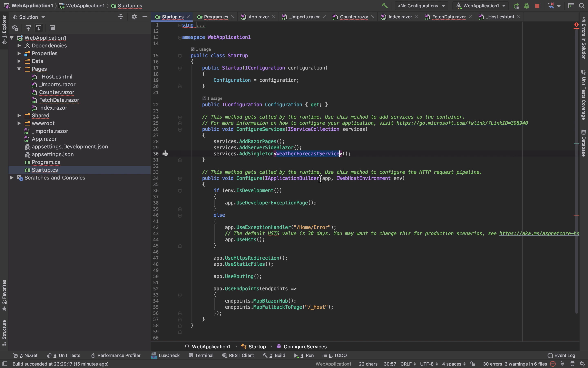Toggle the Database side panel
The width and height of the screenshot is (588, 368).
[584, 143]
